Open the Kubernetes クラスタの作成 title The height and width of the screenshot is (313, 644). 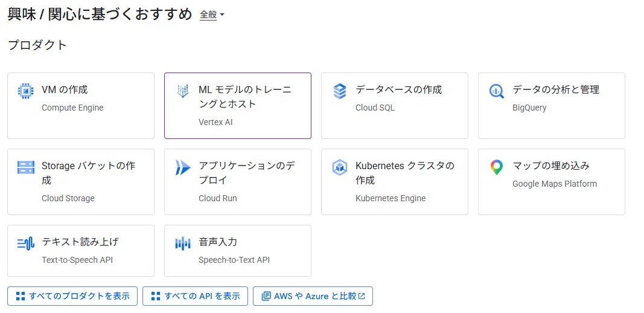coord(405,173)
